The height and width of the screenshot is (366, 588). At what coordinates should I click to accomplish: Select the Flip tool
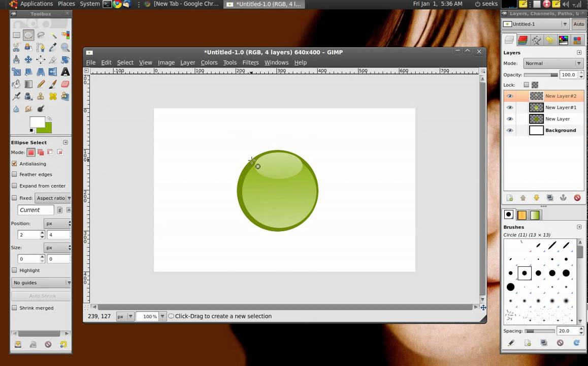point(53,72)
